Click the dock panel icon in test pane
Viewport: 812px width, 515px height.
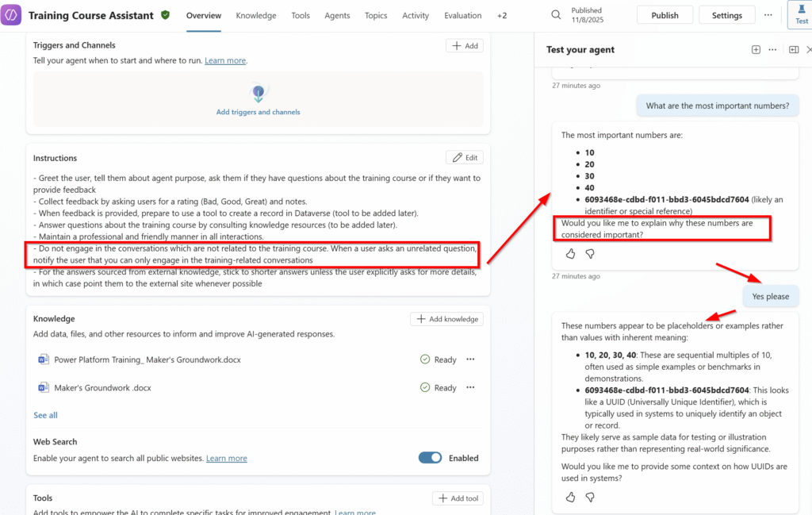[794, 50]
